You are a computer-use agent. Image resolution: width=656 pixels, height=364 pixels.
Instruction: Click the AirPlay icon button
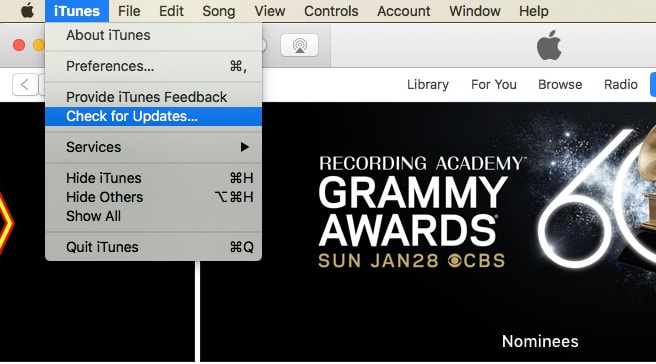pyautogui.click(x=299, y=45)
